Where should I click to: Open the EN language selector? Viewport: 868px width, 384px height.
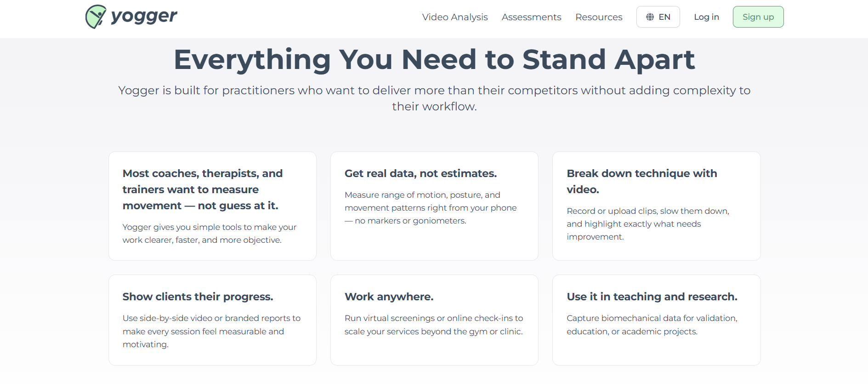pos(658,17)
